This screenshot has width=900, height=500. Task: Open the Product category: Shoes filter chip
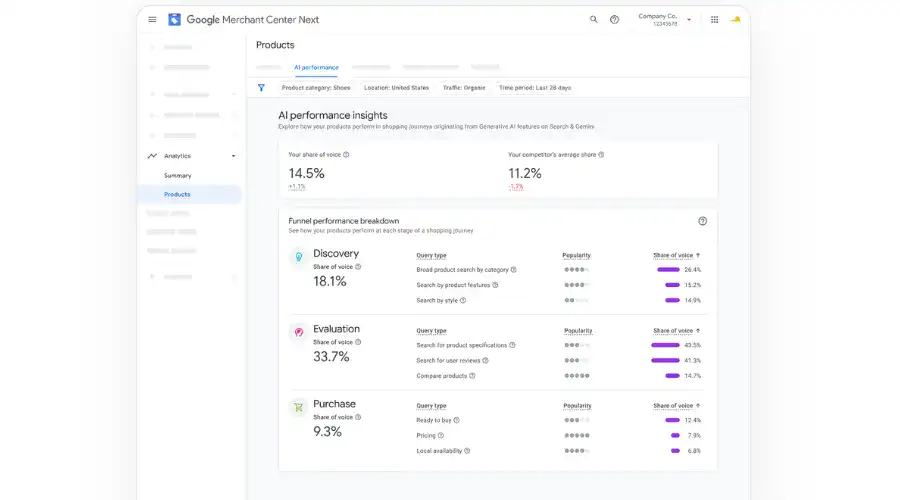pos(316,88)
